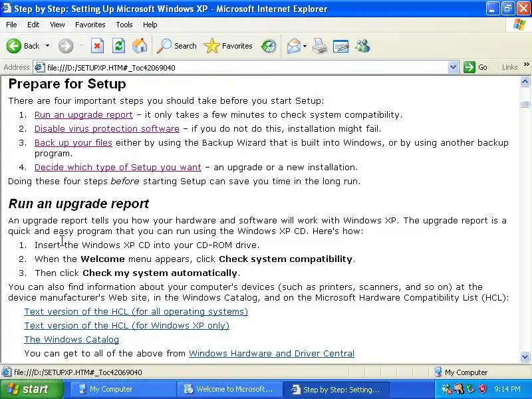This screenshot has height=399, width=532.
Task: Click the Links toolbar label
Action: pyautogui.click(x=509, y=67)
